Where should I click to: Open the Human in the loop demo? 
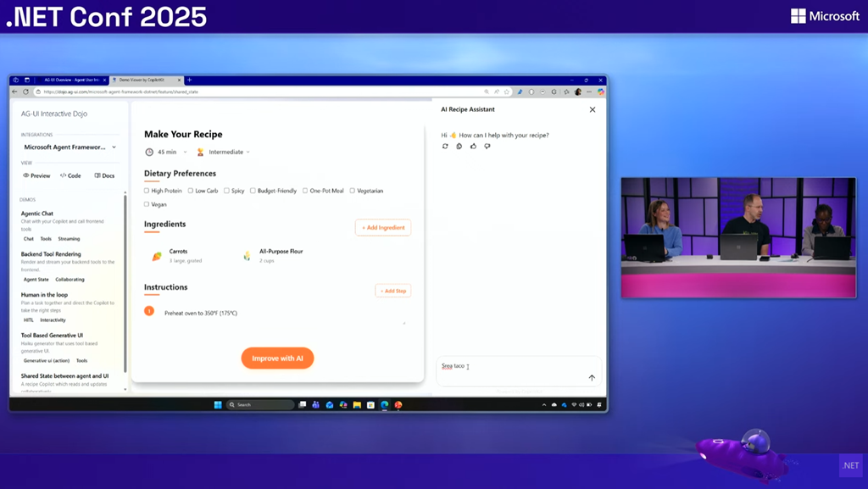pyautogui.click(x=44, y=295)
